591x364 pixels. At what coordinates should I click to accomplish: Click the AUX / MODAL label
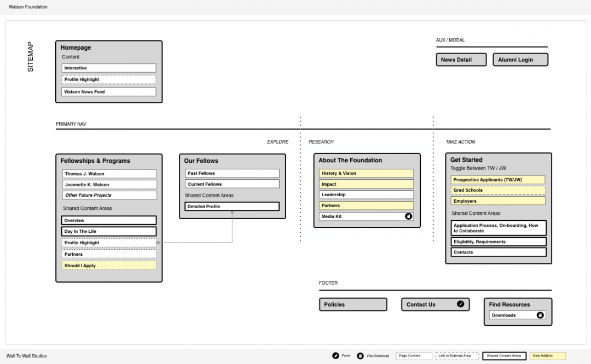point(450,40)
